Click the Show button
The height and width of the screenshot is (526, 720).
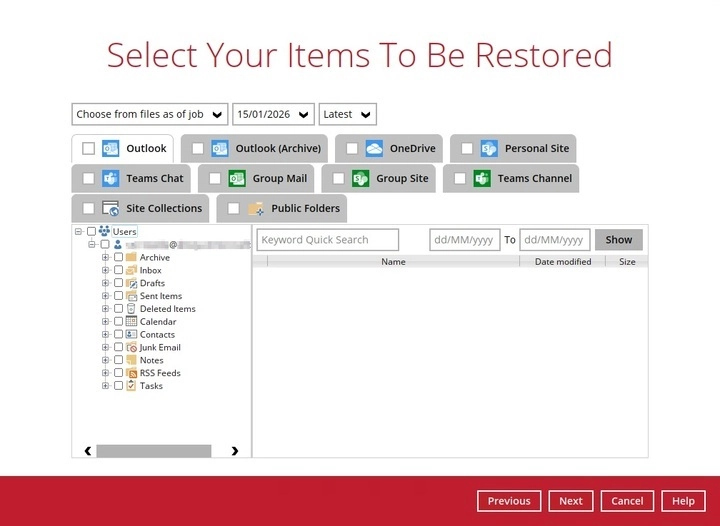[618, 240]
